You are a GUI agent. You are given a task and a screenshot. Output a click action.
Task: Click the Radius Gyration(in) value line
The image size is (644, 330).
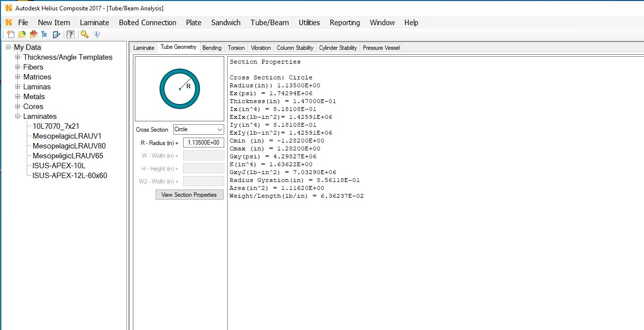pyautogui.click(x=295, y=180)
